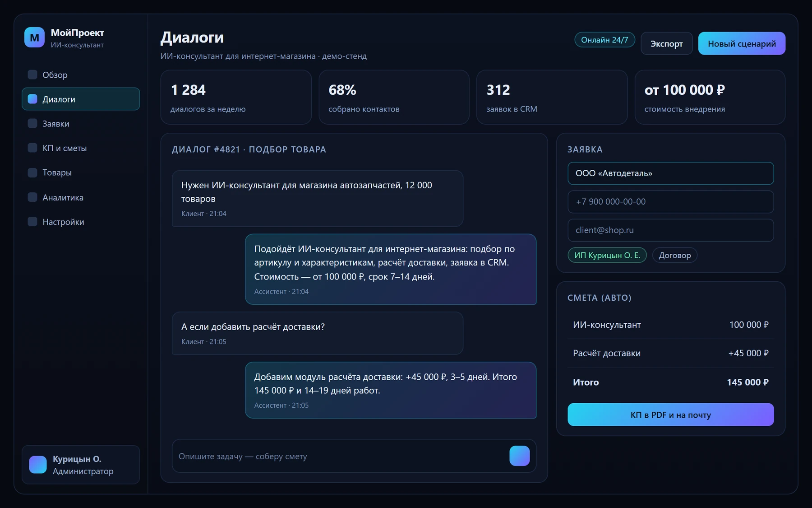The image size is (812, 508).
Task: Click КП в PDF и на почту
Action: point(671,415)
